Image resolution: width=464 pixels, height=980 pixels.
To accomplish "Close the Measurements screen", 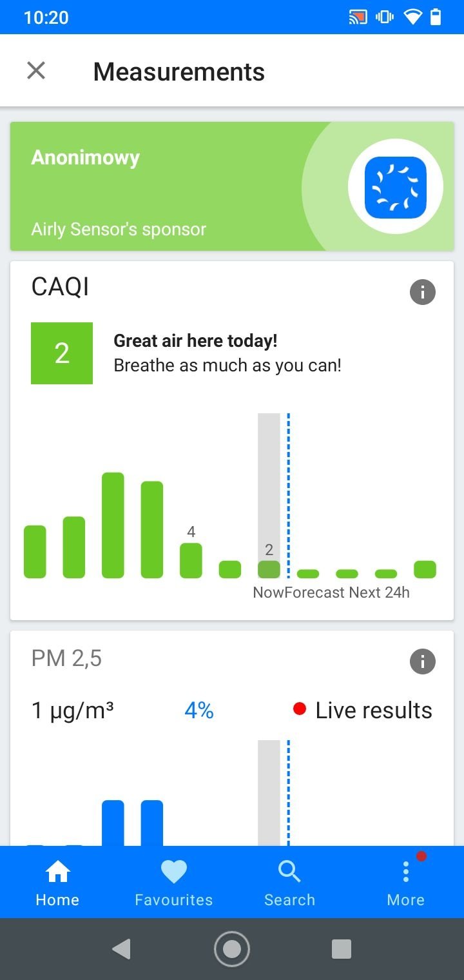I will pyautogui.click(x=36, y=71).
